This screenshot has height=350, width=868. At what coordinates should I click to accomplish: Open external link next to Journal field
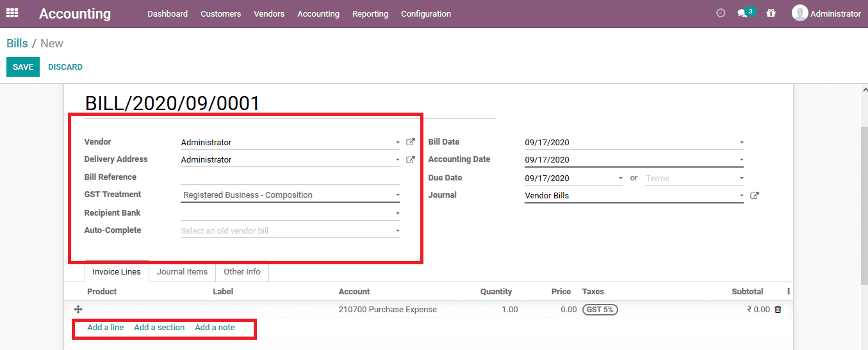pyautogui.click(x=755, y=195)
